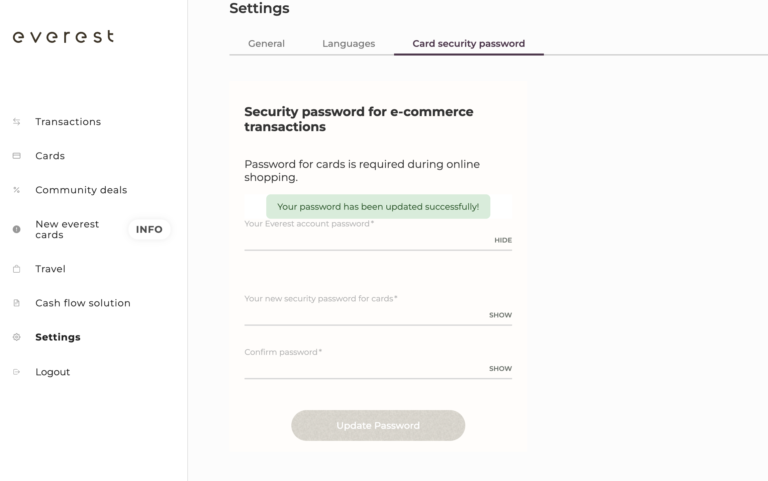Click the Transactions arrows icon in sidebar
This screenshot has width=768, height=481.
16,122
